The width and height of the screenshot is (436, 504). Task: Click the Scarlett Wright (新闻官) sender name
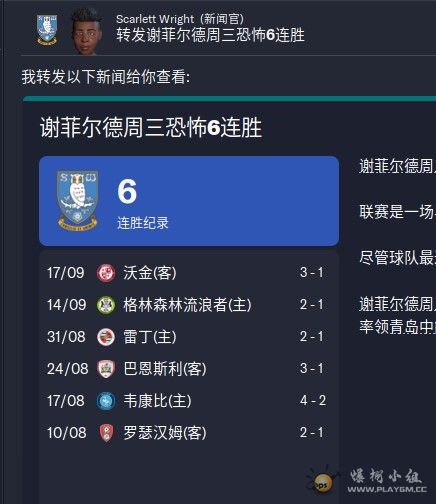tap(180, 19)
